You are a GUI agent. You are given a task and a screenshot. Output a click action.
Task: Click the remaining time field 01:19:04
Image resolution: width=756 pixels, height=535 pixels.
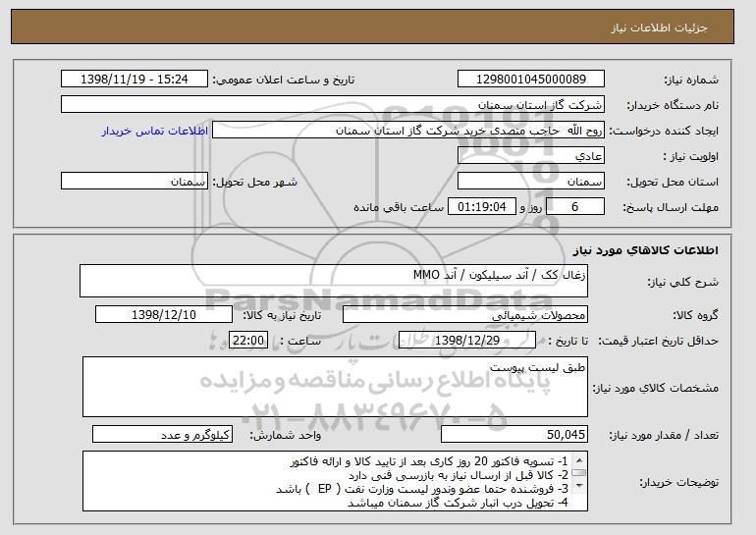pos(482,207)
